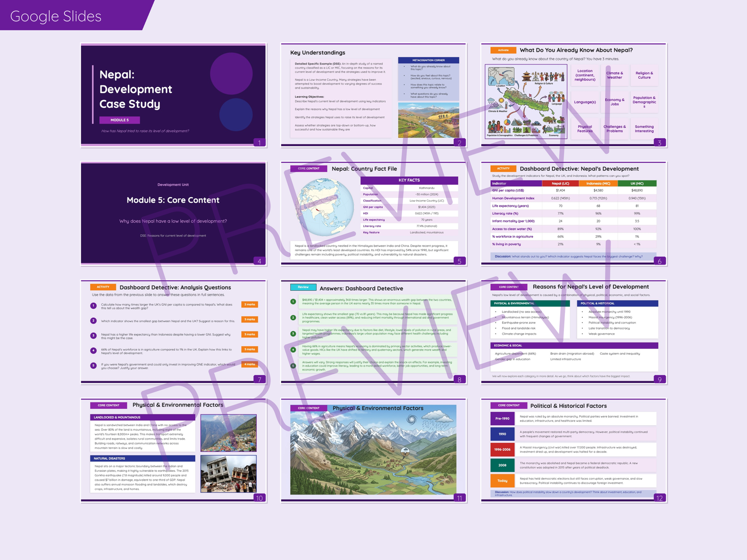Image resolution: width=747 pixels, height=560 pixels.
Task: Click the 4 marks badge on question 5
Action: pyautogui.click(x=250, y=364)
